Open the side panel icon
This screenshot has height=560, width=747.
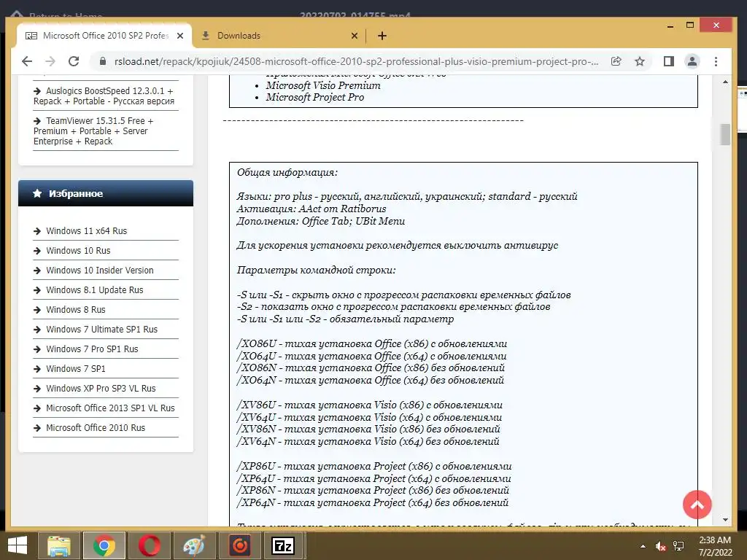pos(668,61)
